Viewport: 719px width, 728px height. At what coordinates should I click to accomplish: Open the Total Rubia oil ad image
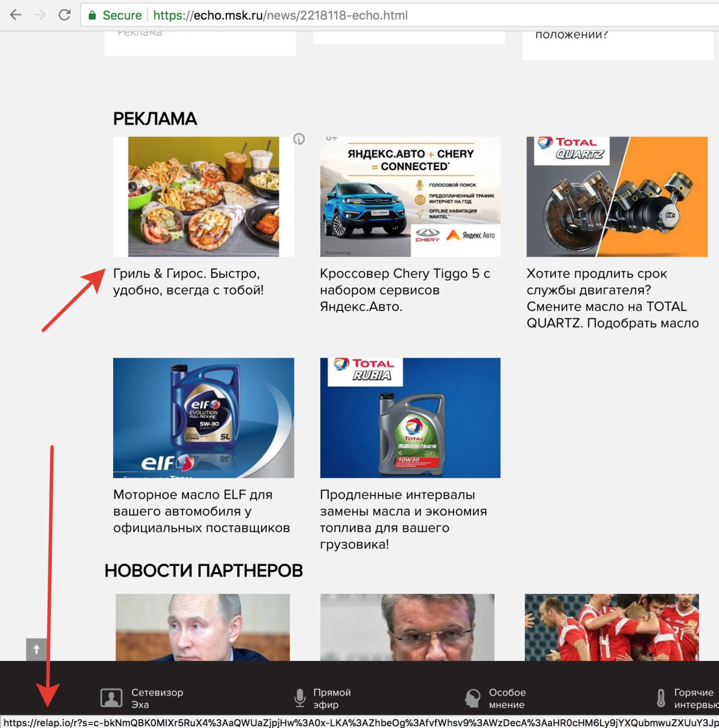click(x=410, y=418)
